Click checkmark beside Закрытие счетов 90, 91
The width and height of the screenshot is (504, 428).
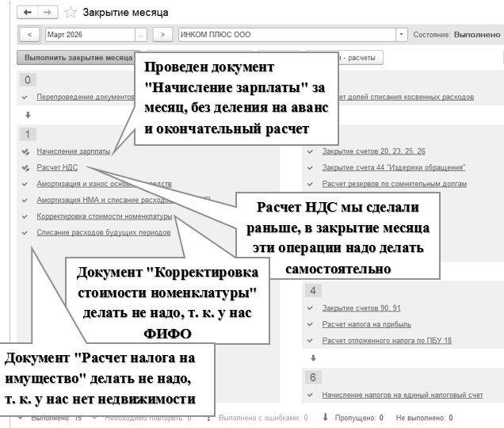310,308
